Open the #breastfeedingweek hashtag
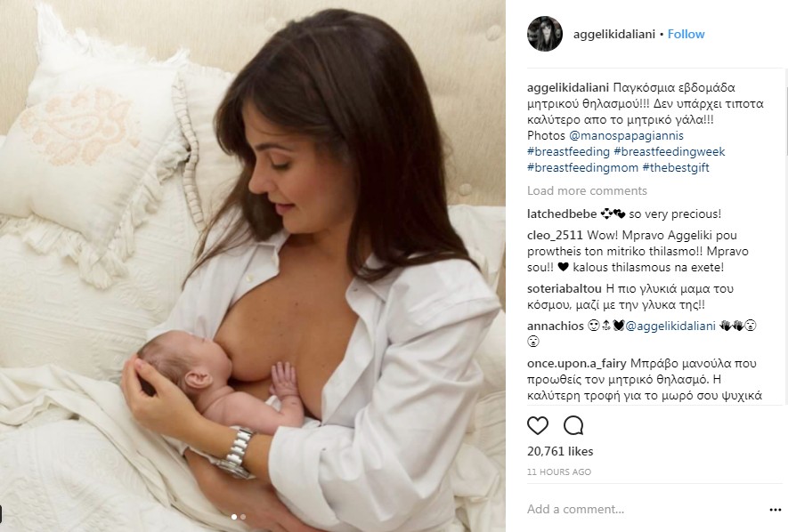Screen dimensions: 788x532 click(670, 151)
